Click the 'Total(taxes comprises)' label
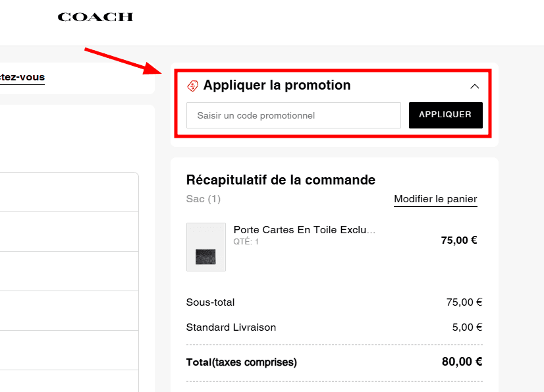The width and height of the screenshot is (544, 392). [242, 362]
